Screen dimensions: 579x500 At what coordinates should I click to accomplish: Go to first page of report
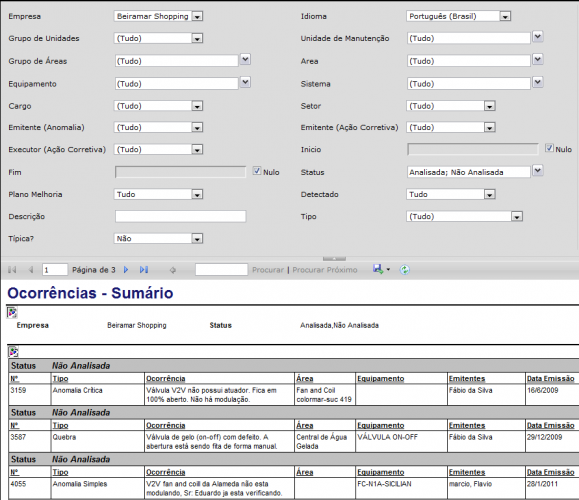point(12,270)
